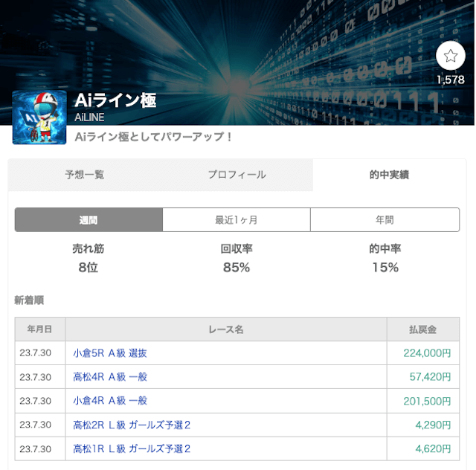Viewport: 476px width, 470px height.
Task: Click the 201,500円 payout amount
Action: (x=427, y=401)
